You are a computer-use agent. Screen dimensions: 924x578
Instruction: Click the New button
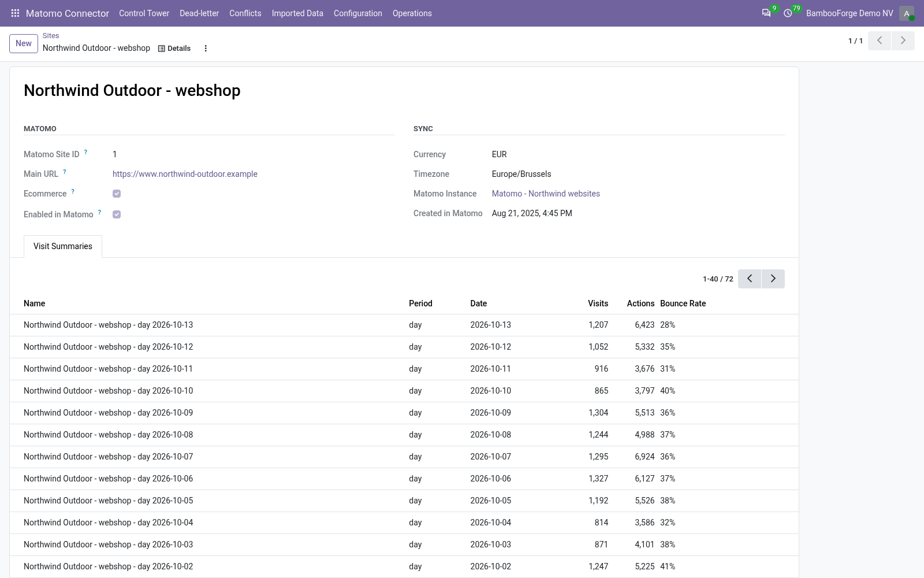click(24, 43)
